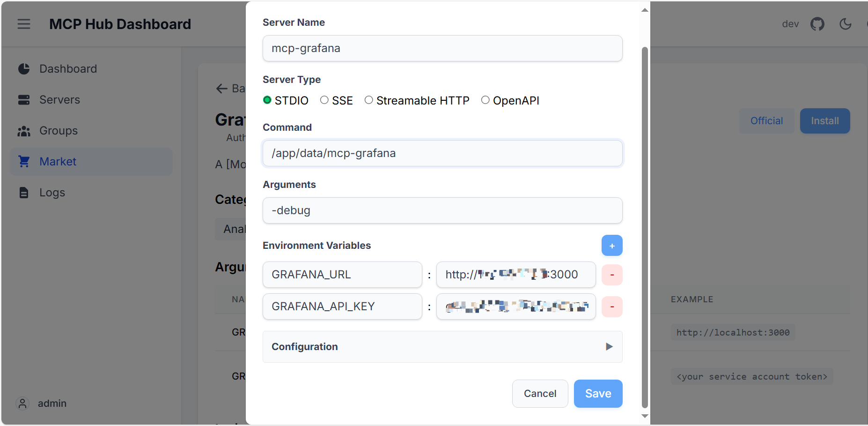Open the GitHub repository icon
This screenshot has width=868, height=426.
[x=817, y=24]
